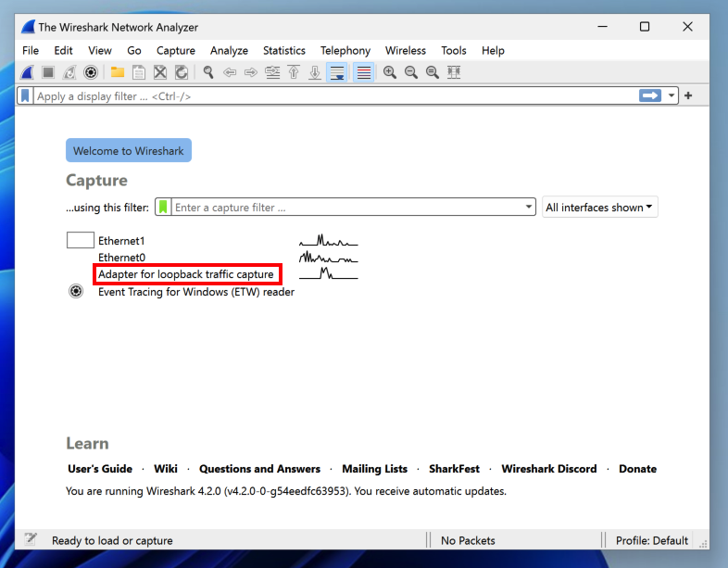
Task: Open display filter history dropdown arrow
Action: (672, 95)
